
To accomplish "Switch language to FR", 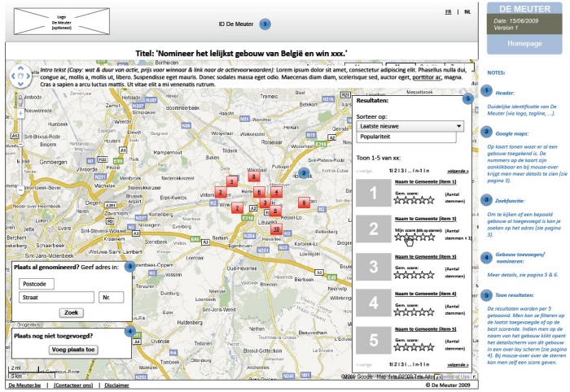I will pos(448,12).
